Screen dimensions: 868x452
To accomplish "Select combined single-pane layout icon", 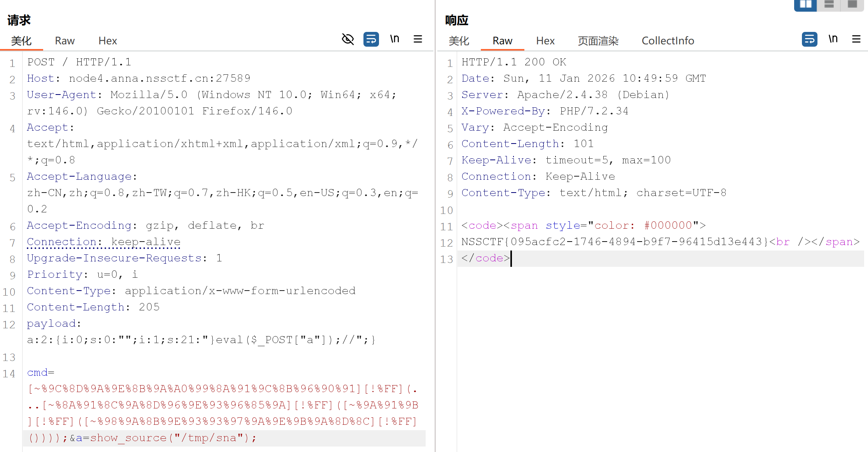I will [x=852, y=5].
